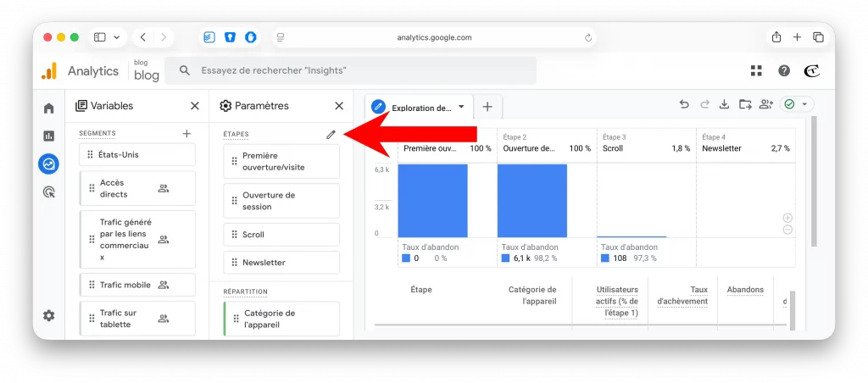Open the Exploration tab dropdown arrow

pyautogui.click(x=461, y=107)
